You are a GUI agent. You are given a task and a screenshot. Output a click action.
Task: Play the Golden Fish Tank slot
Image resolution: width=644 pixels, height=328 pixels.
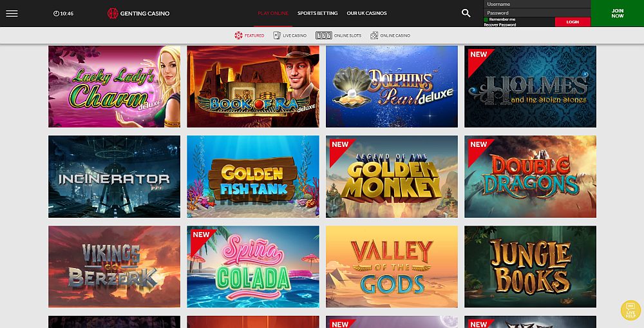point(253,177)
